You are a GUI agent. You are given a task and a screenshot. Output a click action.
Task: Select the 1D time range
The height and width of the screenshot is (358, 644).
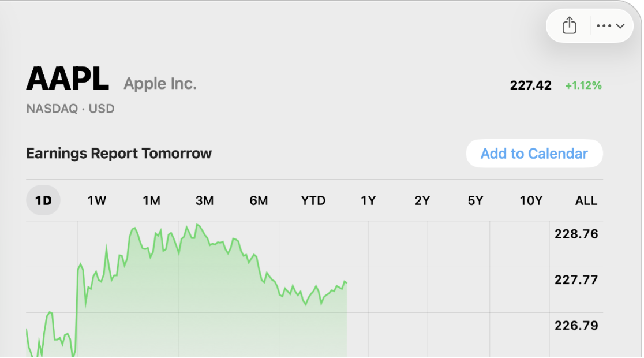(x=43, y=200)
